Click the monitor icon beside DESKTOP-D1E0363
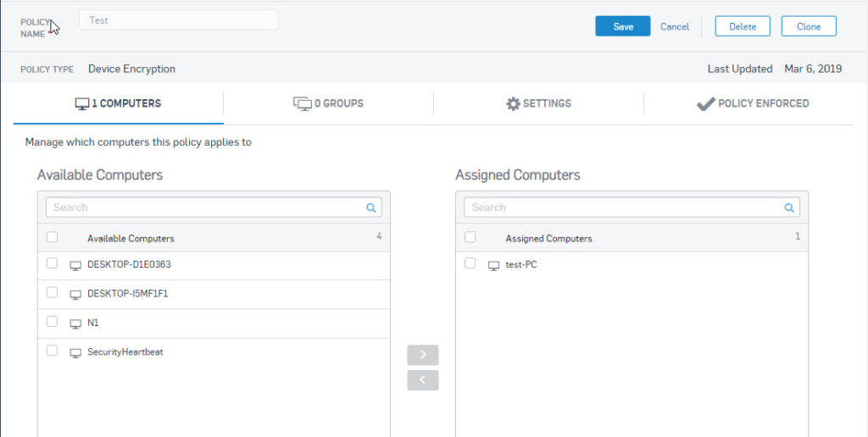Screen dimensions: 868x437 click(75, 266)
